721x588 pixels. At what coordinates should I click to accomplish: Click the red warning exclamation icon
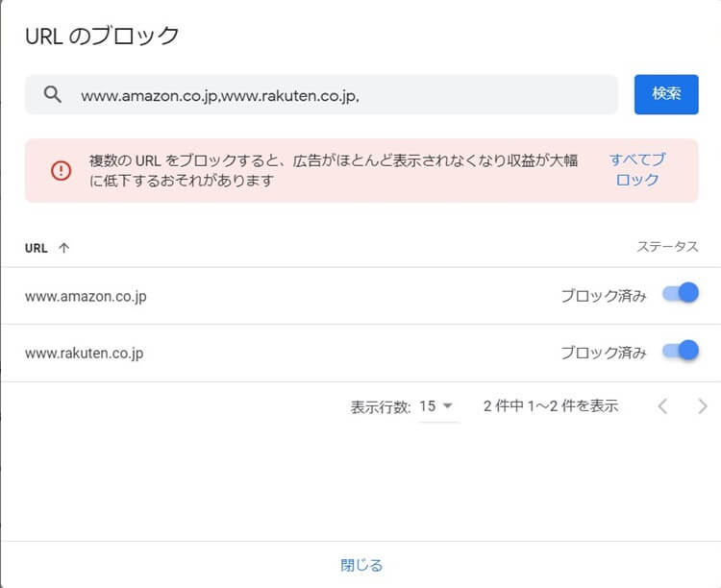[x=61, y=171]
